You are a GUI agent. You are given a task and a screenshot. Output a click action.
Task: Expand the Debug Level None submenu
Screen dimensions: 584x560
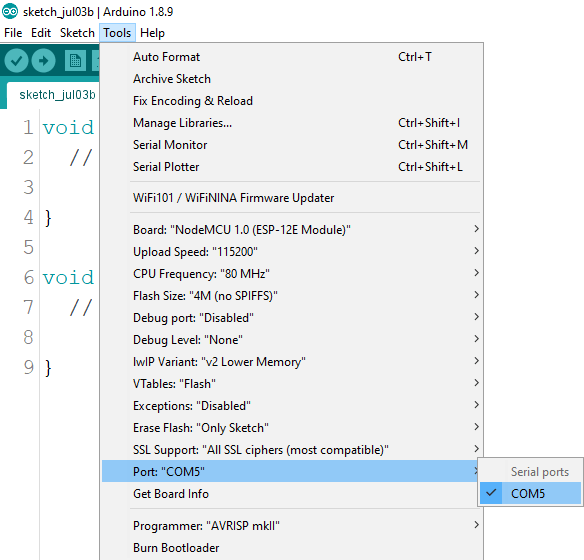292,339
